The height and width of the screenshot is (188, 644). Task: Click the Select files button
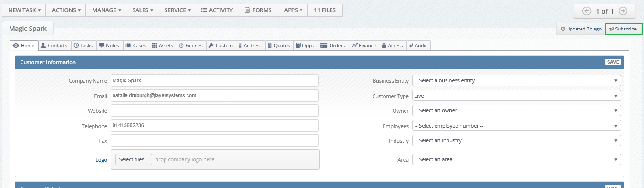click(134, 159)
